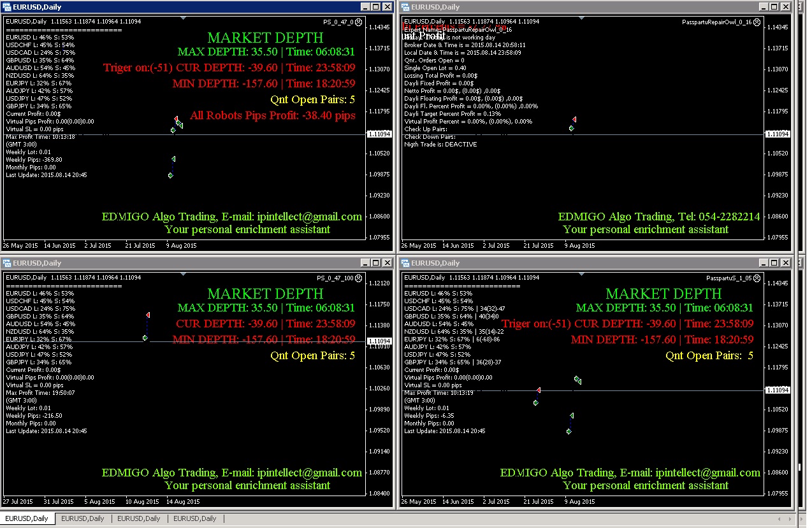Click 'Weekly Pips: -216.50' text
The height and width of the screenshot is (528, 812).
pos(34,416)
